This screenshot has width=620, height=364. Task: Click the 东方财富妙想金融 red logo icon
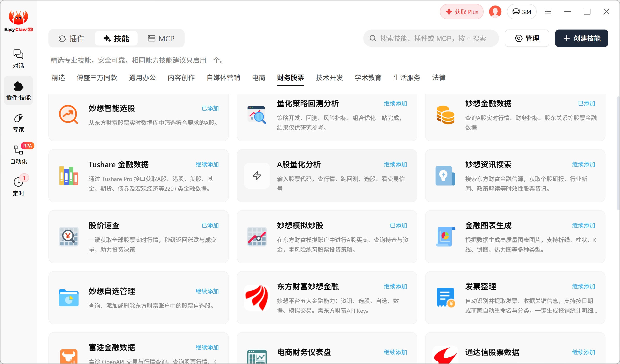257,298
